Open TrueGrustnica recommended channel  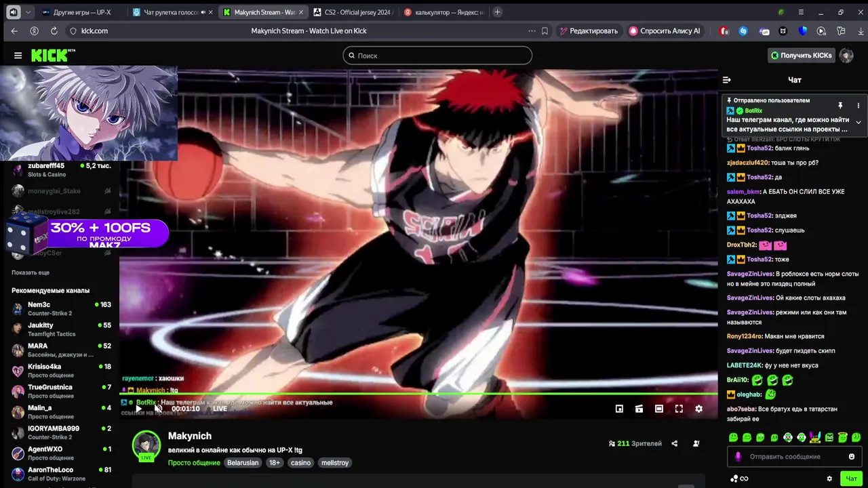(61, 391)
